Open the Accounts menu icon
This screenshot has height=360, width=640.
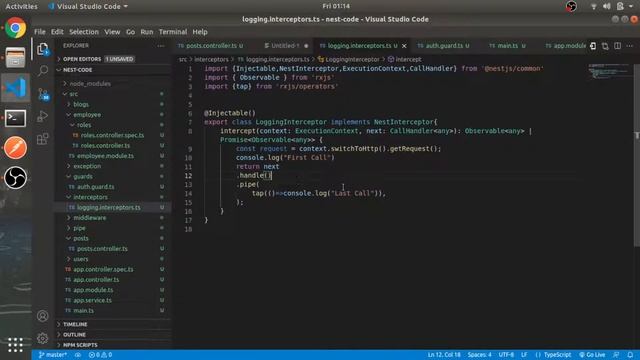(42, 316)
